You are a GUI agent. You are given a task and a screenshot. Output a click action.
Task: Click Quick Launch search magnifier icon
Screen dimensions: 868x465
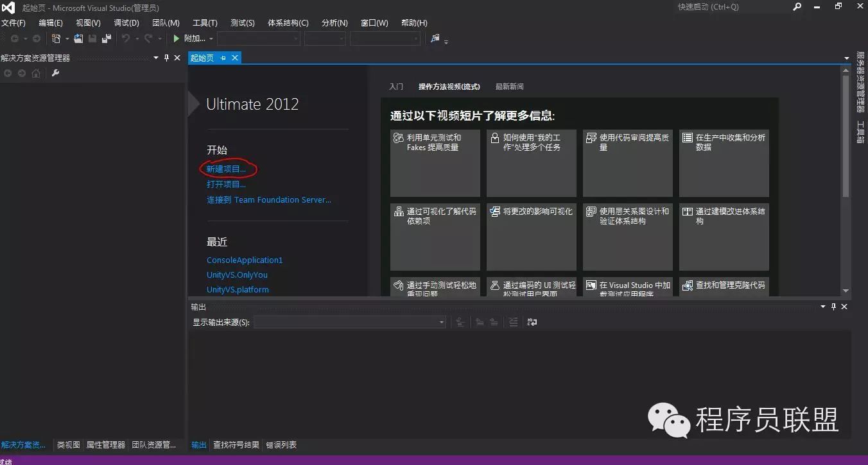click(x=797, y=6)
